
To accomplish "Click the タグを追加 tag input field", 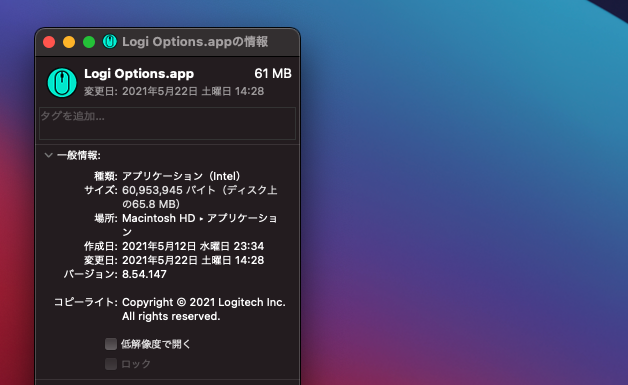I will coord(167,123).
